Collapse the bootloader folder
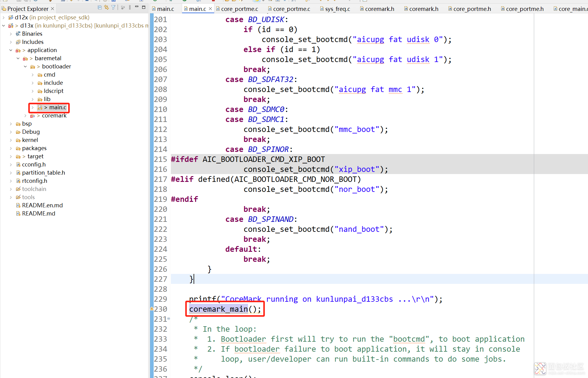Screen dimensions: 588x378 25,67
